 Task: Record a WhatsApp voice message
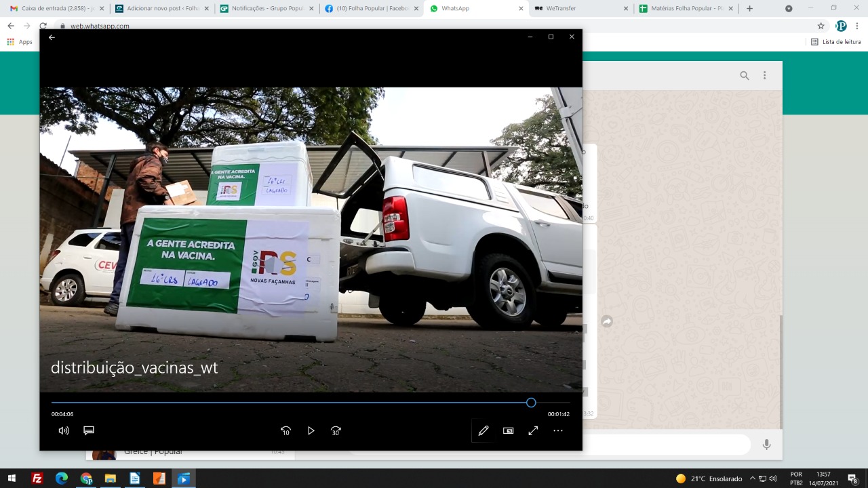766,445
